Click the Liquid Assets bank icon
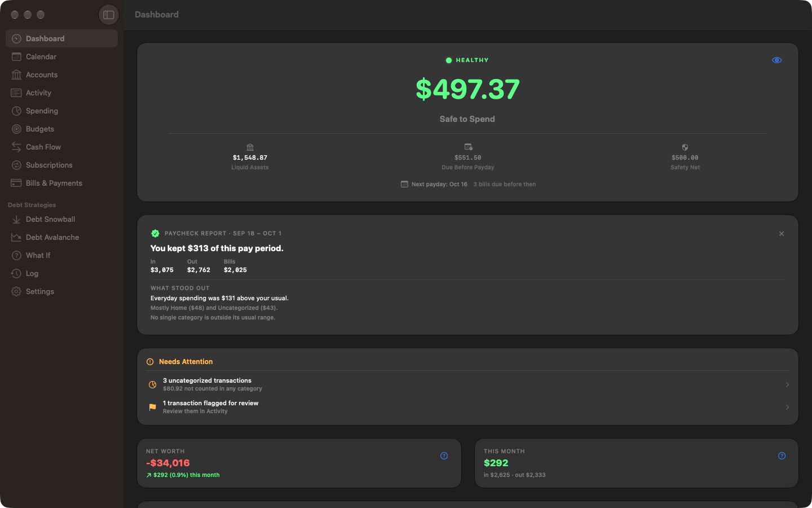The image size is (812, 508). pos(250,147)
